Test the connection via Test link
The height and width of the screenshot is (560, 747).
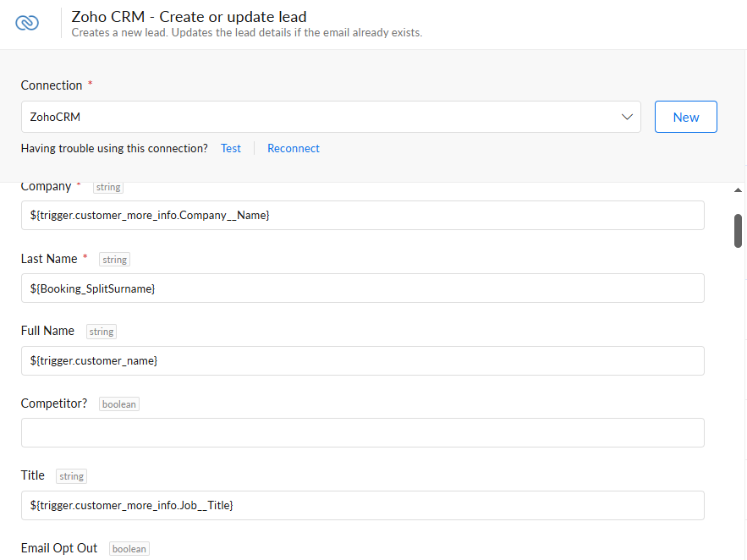click(231, 149)
